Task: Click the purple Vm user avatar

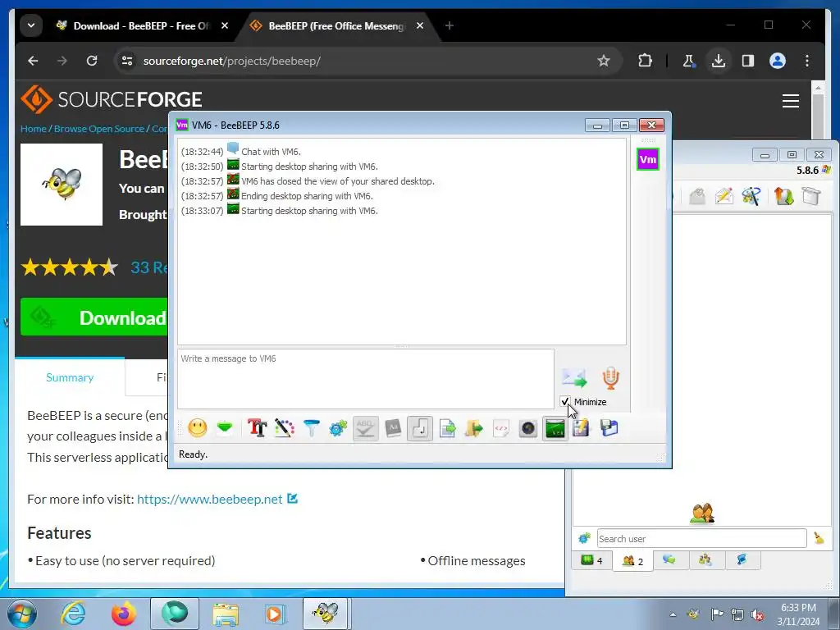Action: pos(648,159)
